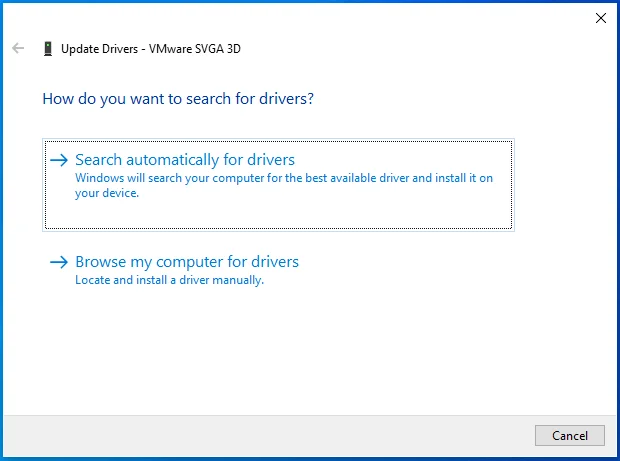Click the arrow icon next to Search automatically
The width and height of the screenshot is (620, 461).
pyautogui.click(x=59, y=160)
